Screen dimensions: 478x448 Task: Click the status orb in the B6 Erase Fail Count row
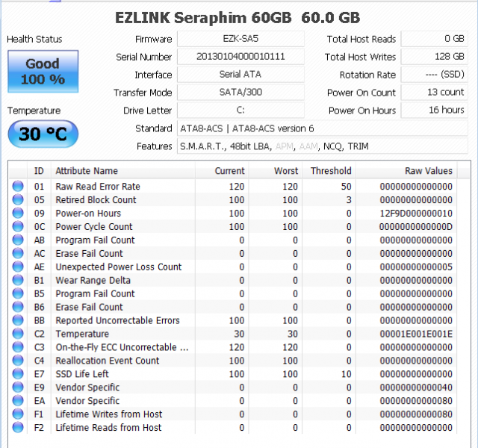coord(18,307)
